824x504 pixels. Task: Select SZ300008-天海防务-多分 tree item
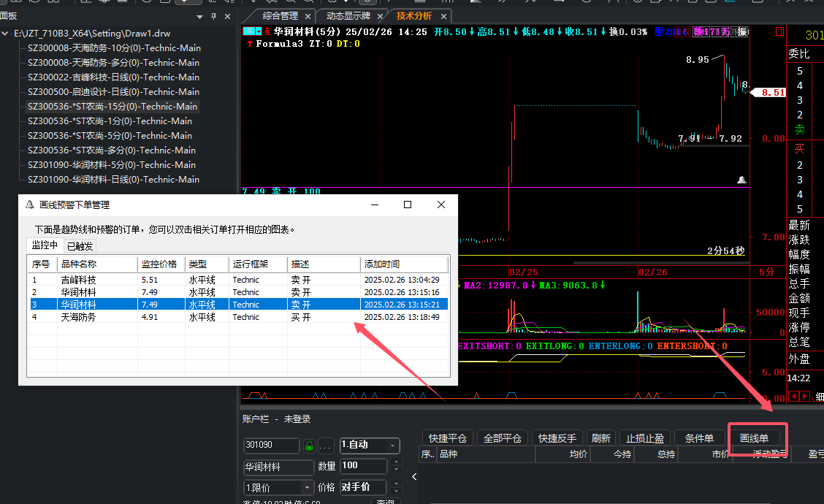[113, 63]
